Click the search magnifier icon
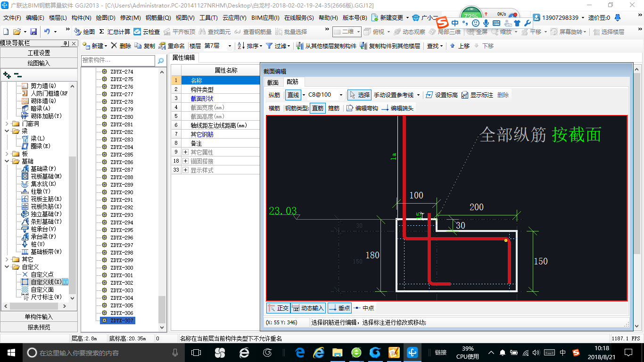This screenshot has height=362, width=644. pos(161,61)
